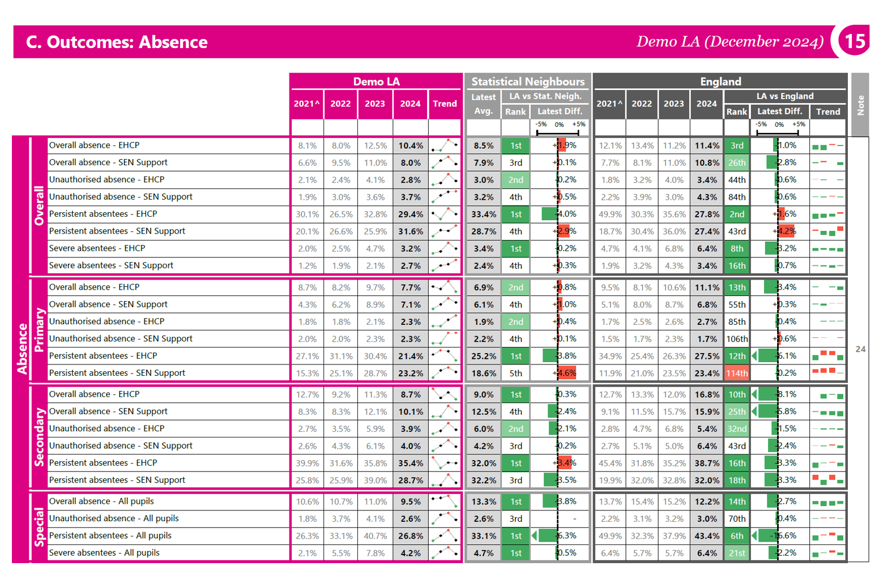
Task: Click the green arrow marker in Special Persistent absentees Stat. Neigh. diff
Action: 534,535
